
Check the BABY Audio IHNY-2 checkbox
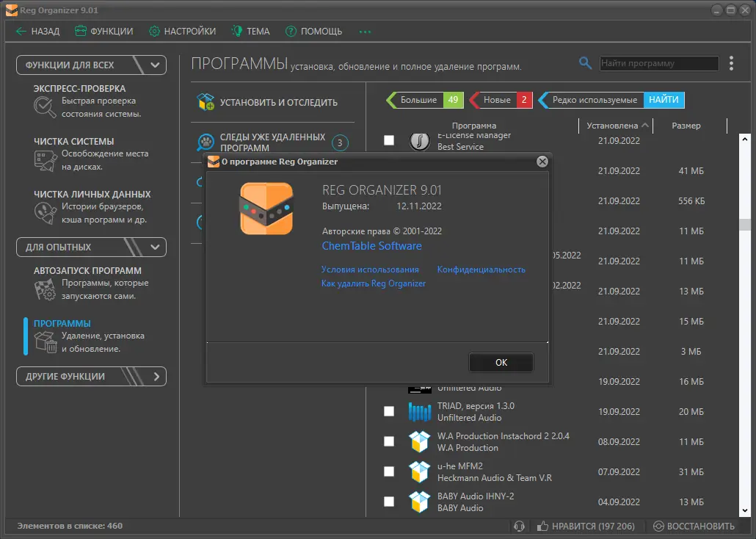click(x=389, y=502)
